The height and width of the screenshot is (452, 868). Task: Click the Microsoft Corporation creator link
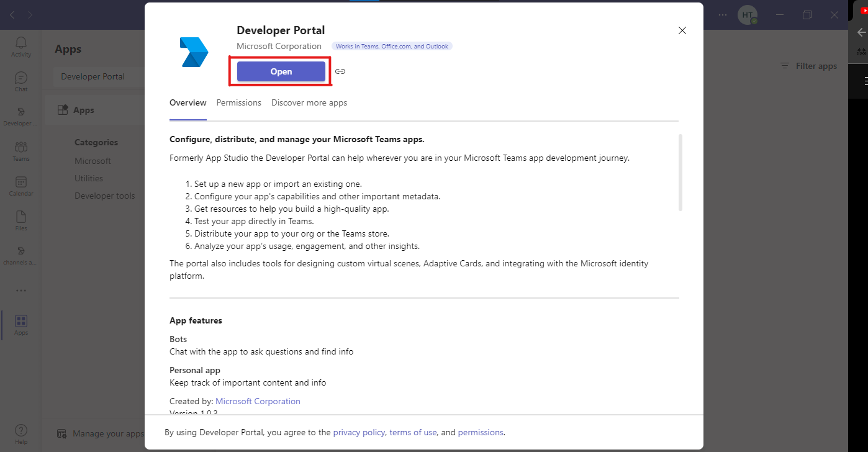(258, 401)
